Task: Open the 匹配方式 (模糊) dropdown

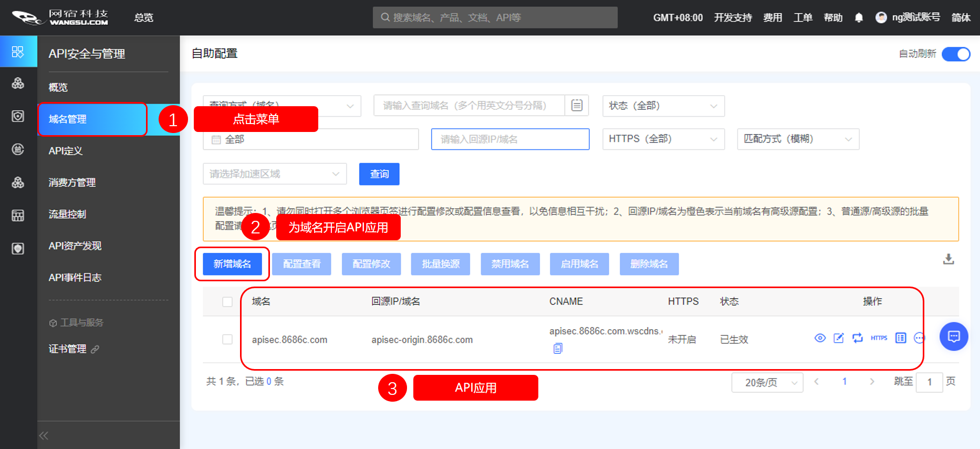Action: pyautogui.click(x=798, y=139)
